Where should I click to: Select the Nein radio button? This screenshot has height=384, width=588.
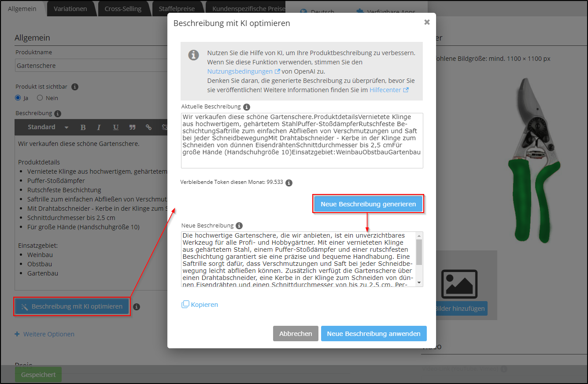pyautogui.click(x=40, y=98)
